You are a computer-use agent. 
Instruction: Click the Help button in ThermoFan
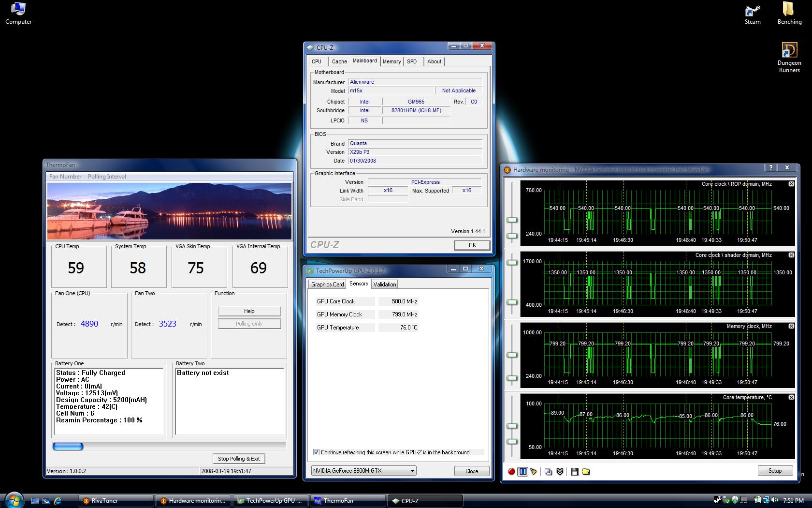tap(249, 311)
